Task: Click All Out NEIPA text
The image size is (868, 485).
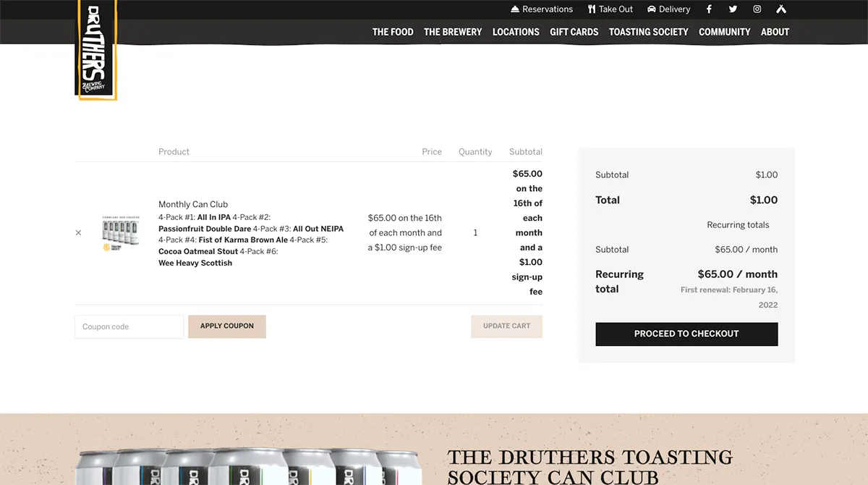Action: (x=318, y=229)
